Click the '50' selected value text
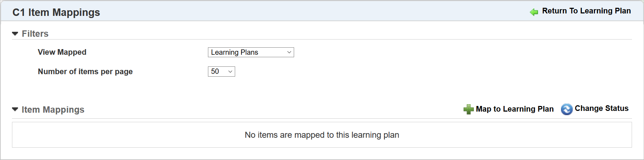The width and height of the screenshot is (644, 160). coord(215,71)
